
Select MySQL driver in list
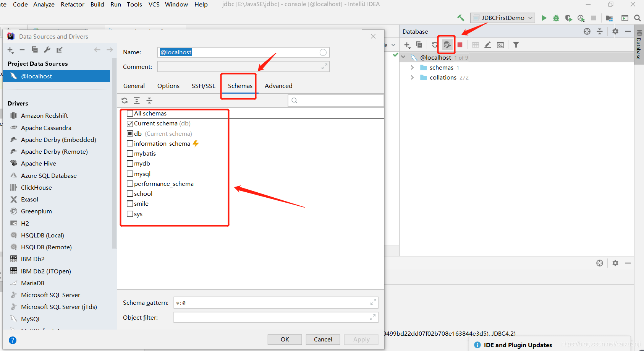coord(31,319)
